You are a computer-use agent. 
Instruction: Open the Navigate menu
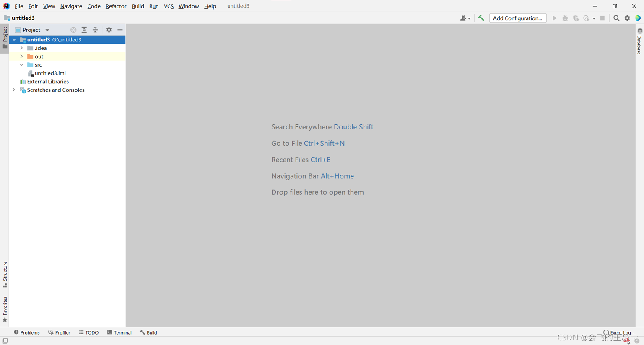click(x=71, y=6)
